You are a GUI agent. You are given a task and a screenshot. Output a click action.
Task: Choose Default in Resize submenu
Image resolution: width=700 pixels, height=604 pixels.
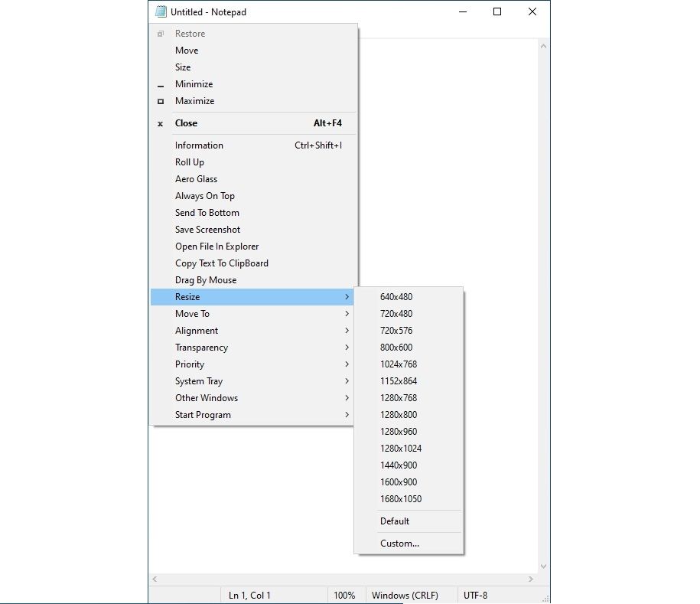tap(409, 521)
